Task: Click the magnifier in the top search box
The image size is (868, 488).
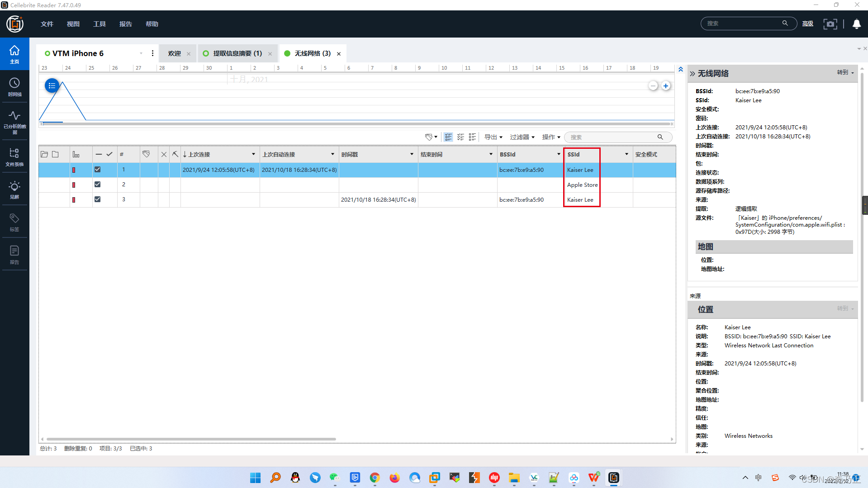Action: pyautogui.click(x=785, y=23)
